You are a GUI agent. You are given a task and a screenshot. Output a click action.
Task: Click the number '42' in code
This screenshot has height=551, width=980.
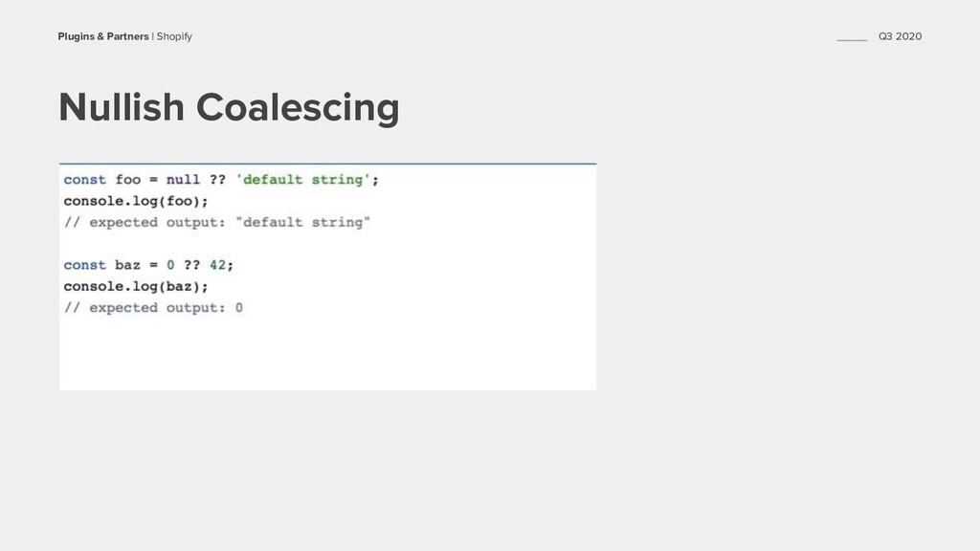coord(217,265)
